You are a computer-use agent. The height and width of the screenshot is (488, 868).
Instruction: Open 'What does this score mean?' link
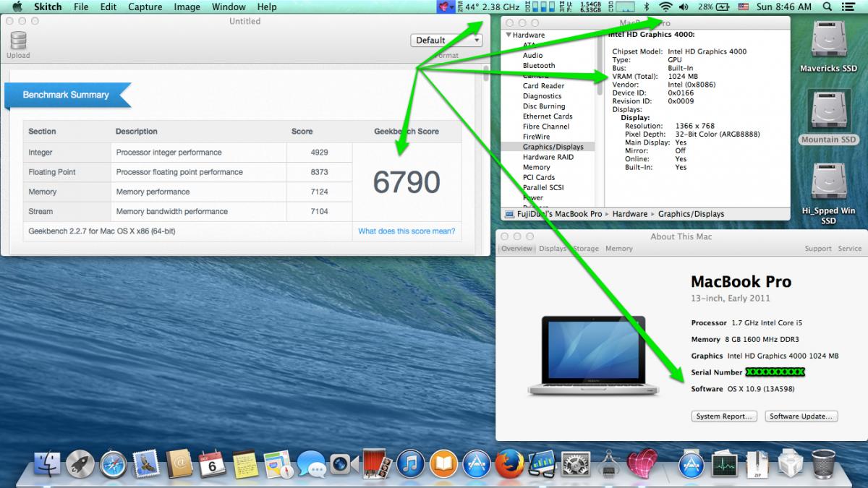[407, 231]
